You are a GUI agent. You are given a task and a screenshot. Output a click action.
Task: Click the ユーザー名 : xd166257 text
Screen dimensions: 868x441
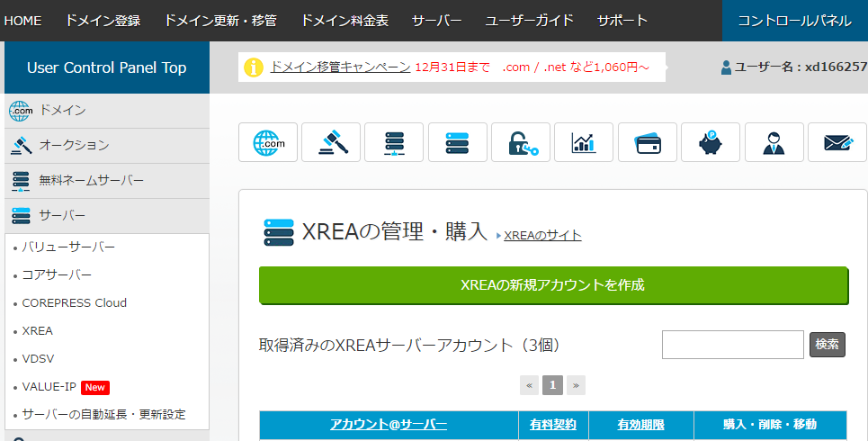(x=801, y=67)
